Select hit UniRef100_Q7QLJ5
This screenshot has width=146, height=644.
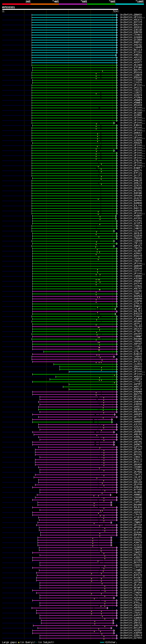pos(131,351)
